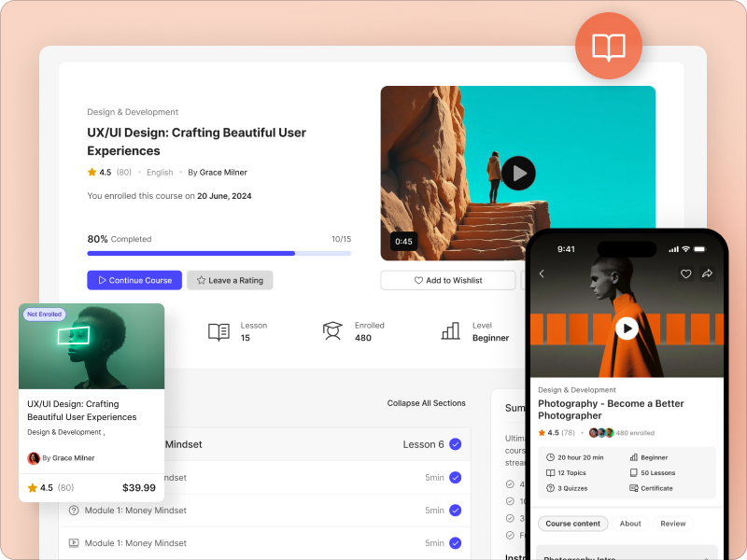Click the book icon beside 12 Topics
The image size is (747, 560).
pos(550,473)
